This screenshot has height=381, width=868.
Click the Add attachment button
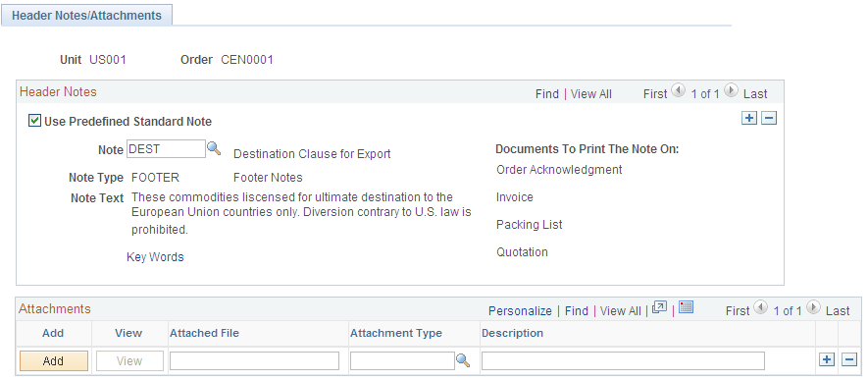point(54,361)
